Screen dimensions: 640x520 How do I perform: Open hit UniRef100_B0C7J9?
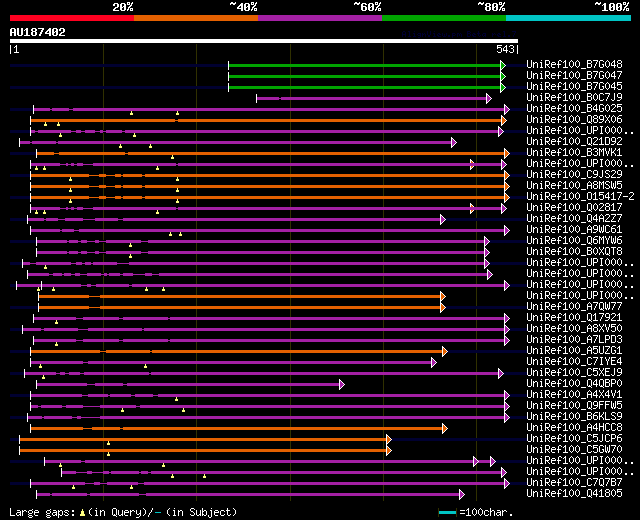click(x=574, y=97)
